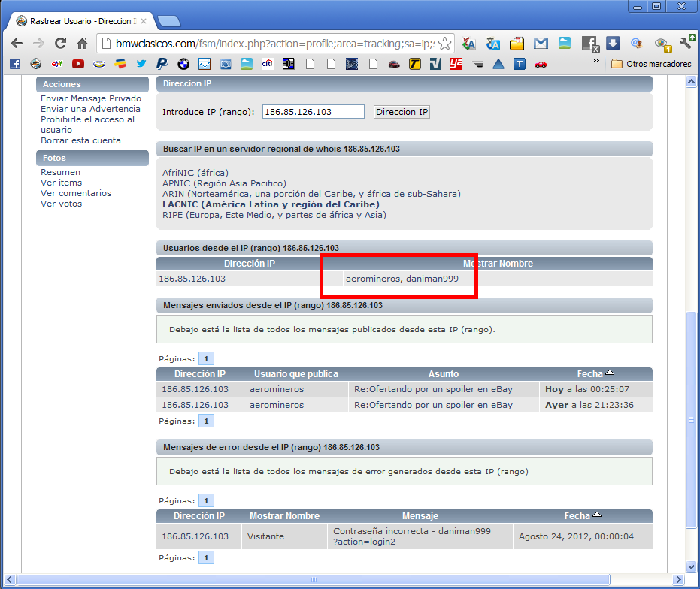
Task: Sort messages by Usuario que publica
Action: tap(296, 374)
